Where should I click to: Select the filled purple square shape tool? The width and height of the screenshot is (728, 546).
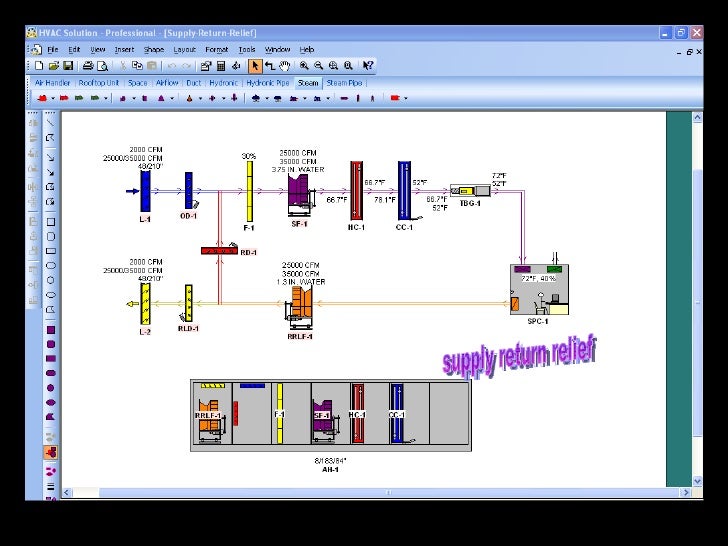tap(51, 330)
